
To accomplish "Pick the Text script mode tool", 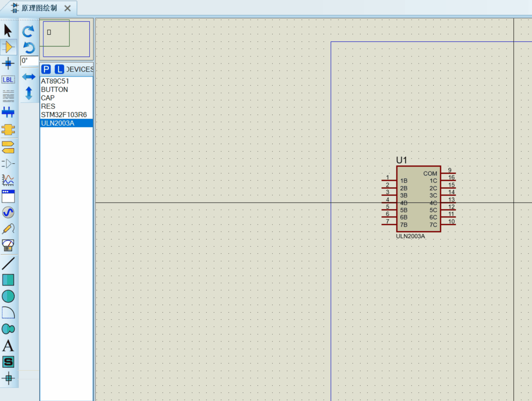I will pos(8,96).
